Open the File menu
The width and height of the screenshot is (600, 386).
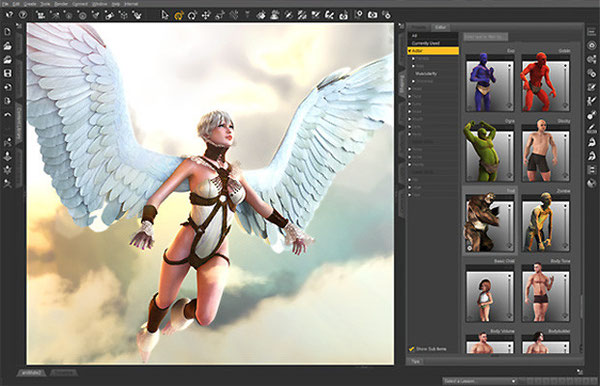click(x=5, y=4)
